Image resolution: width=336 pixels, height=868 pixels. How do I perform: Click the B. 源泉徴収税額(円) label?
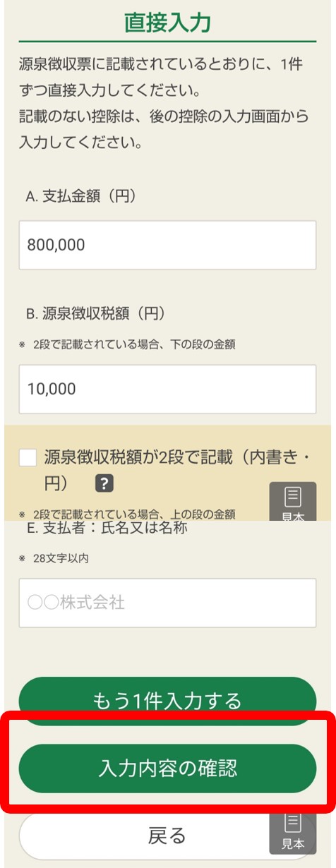[95, 313]
